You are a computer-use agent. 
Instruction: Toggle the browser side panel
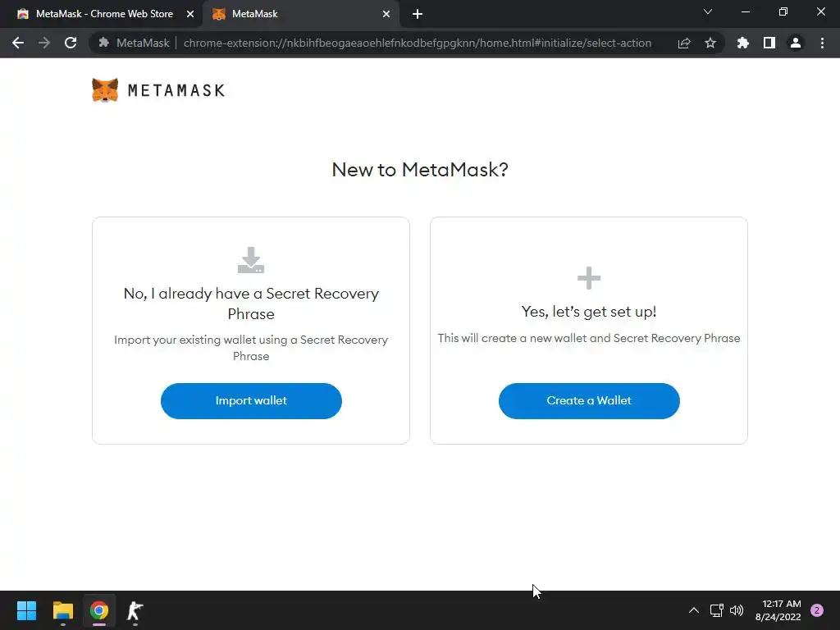coord(769,43)
